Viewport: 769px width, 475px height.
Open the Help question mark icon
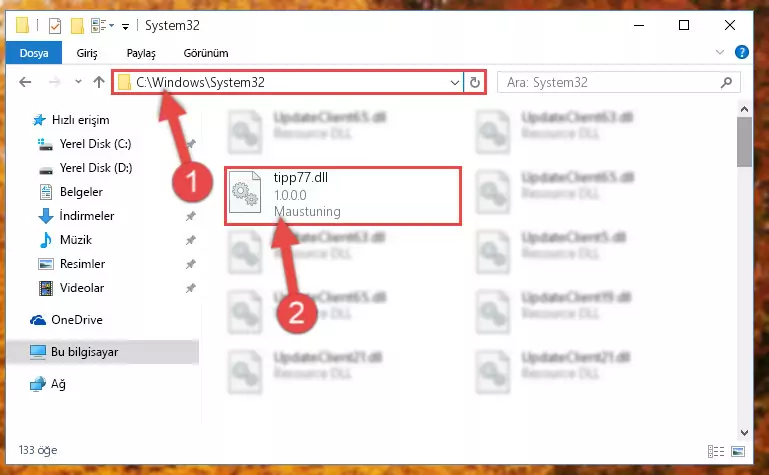point(742,52)
